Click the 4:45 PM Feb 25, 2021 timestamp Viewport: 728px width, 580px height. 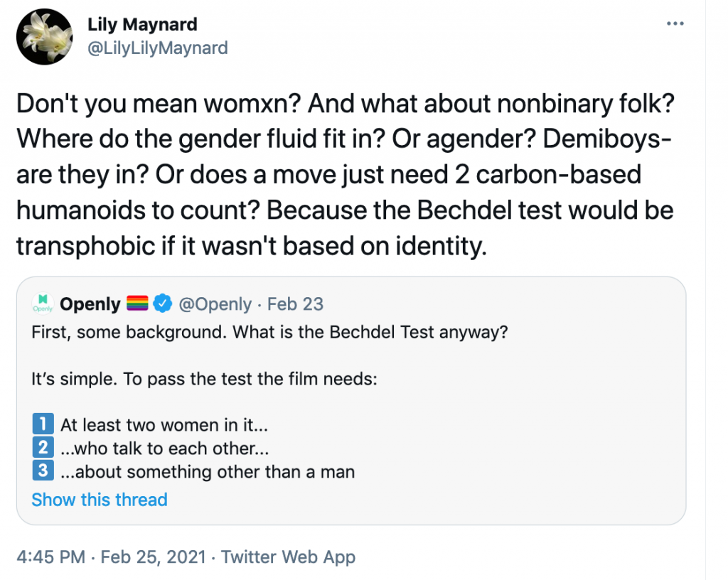coord(112,557)
